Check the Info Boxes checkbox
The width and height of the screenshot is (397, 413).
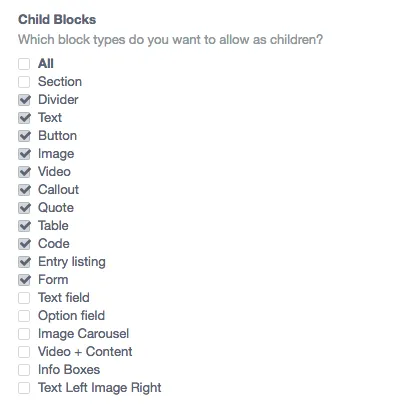click(x=24, y=370)
